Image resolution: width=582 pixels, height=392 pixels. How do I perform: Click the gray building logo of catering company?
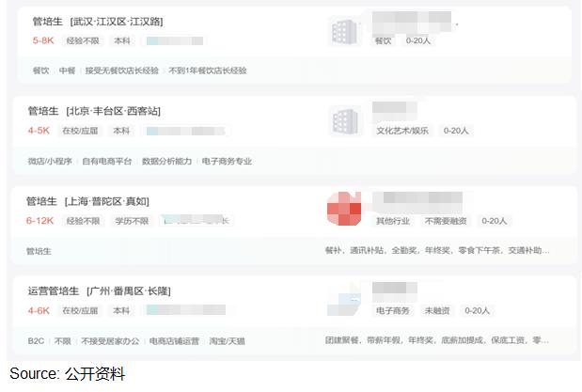345,32
